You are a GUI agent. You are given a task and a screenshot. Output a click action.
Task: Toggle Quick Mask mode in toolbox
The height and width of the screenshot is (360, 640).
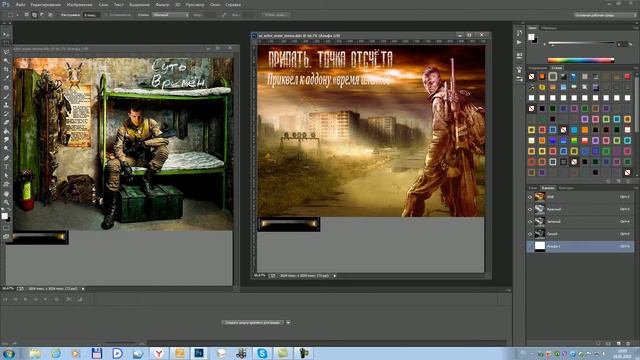click(x=6, y=228)
